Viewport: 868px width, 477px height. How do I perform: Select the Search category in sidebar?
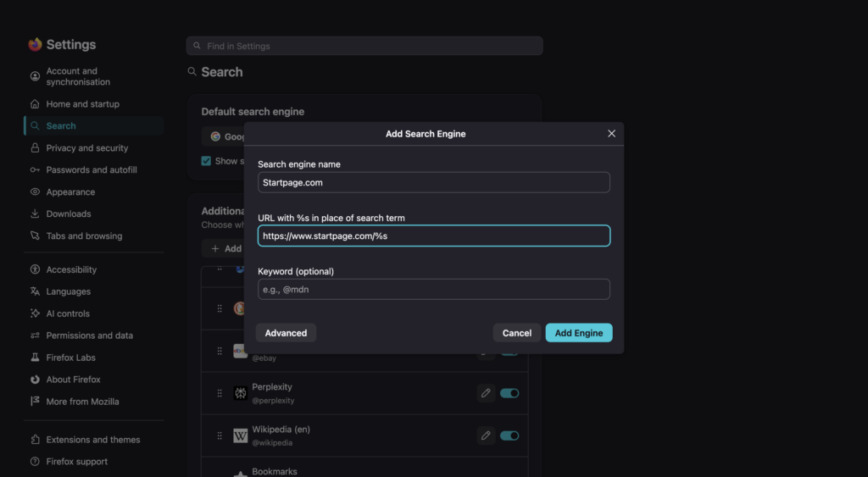point(93,125)
